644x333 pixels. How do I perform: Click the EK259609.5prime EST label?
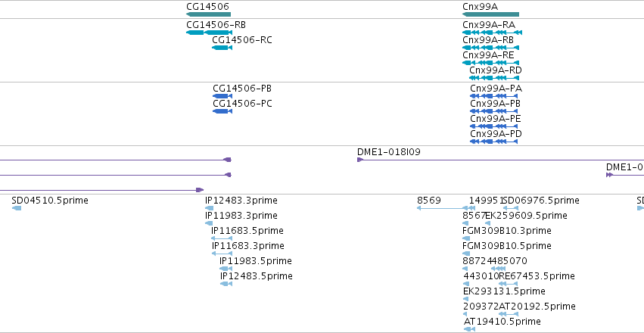527,216
